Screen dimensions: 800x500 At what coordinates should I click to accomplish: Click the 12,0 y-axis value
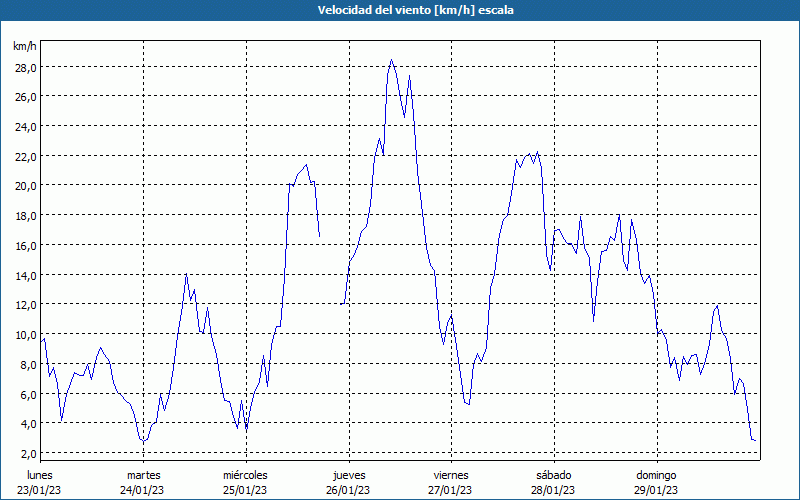[25, 305]
